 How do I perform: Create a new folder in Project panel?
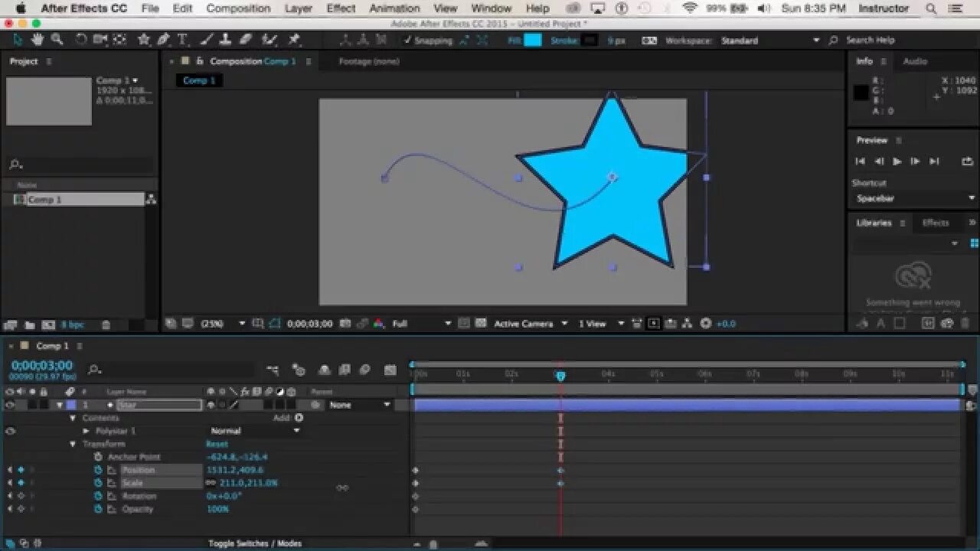pos(30,325)
